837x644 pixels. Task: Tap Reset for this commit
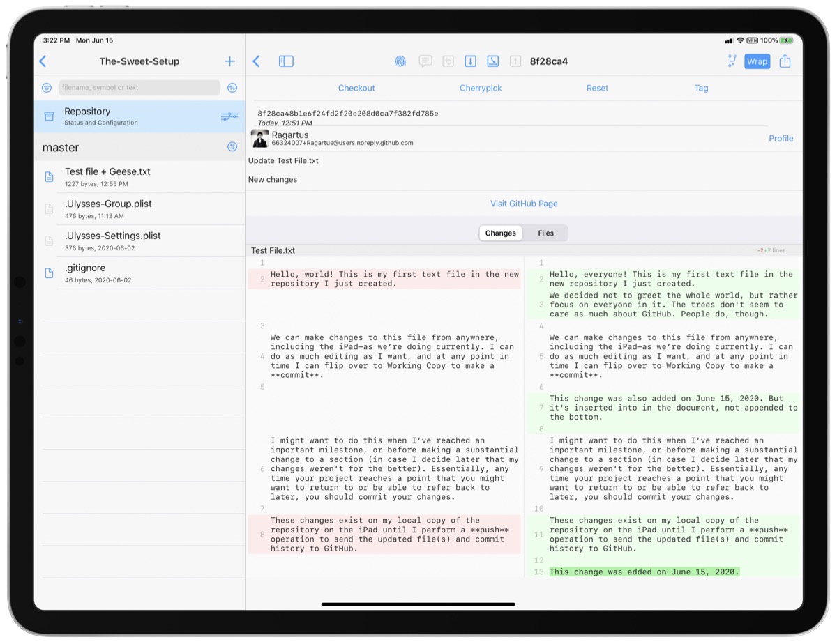tap(597, 88)
